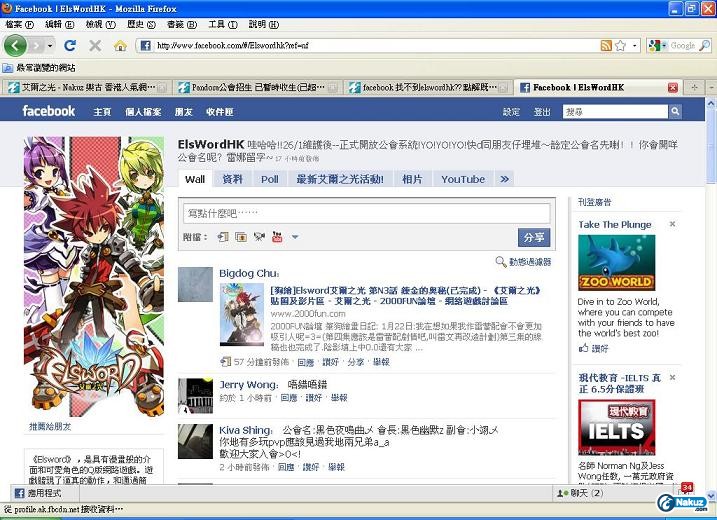Image resolution: width=717 pixels, height=520 pixels.
Task: Click the YouTube attachment icon in composer
Action: coord(259,237)
